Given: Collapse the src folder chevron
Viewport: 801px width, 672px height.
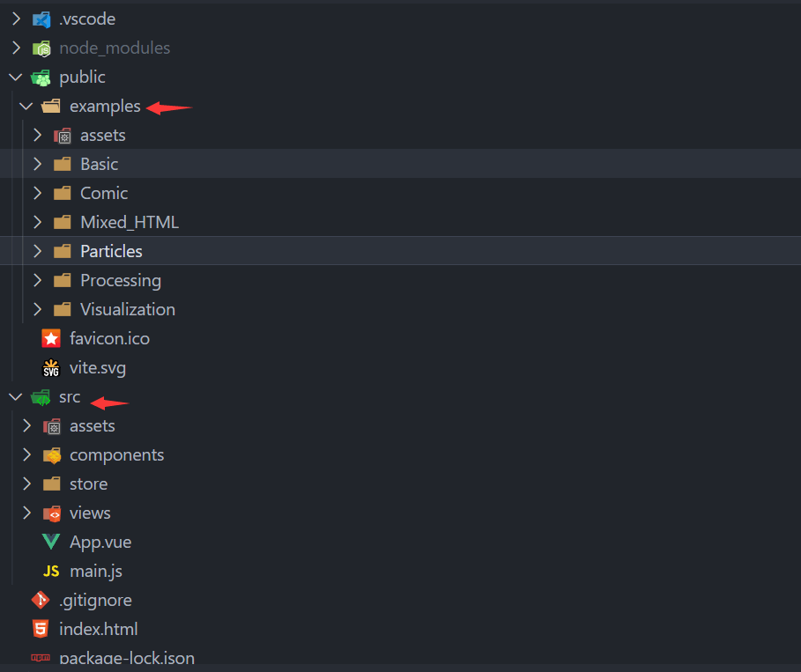Looking at the screenshot, I should [16, 396].
